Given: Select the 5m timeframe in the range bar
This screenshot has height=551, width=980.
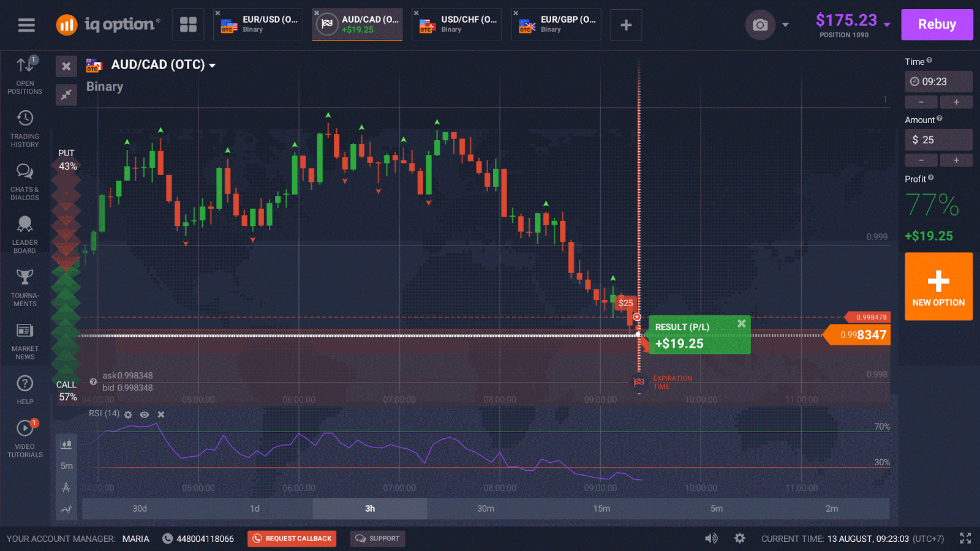Looking at the screenshot, I should pyautogui.click(x=717, y=509).
